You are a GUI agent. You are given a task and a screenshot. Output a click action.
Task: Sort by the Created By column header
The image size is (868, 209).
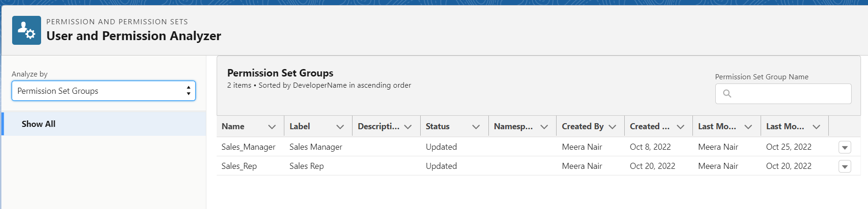583,126
